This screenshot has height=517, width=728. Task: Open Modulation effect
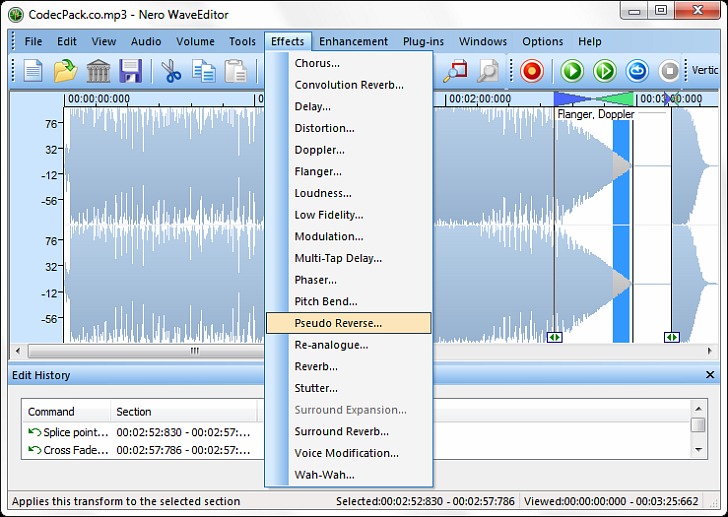(x=349, y=236)
